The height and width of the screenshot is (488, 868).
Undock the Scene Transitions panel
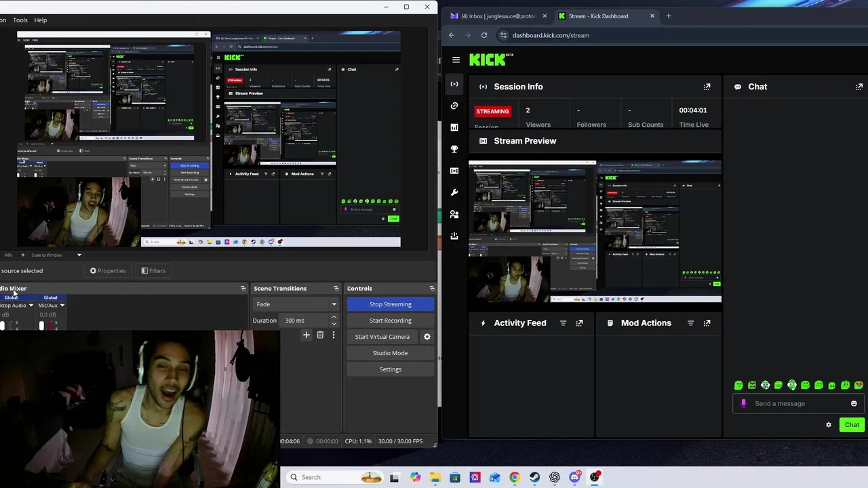[336, 289]
